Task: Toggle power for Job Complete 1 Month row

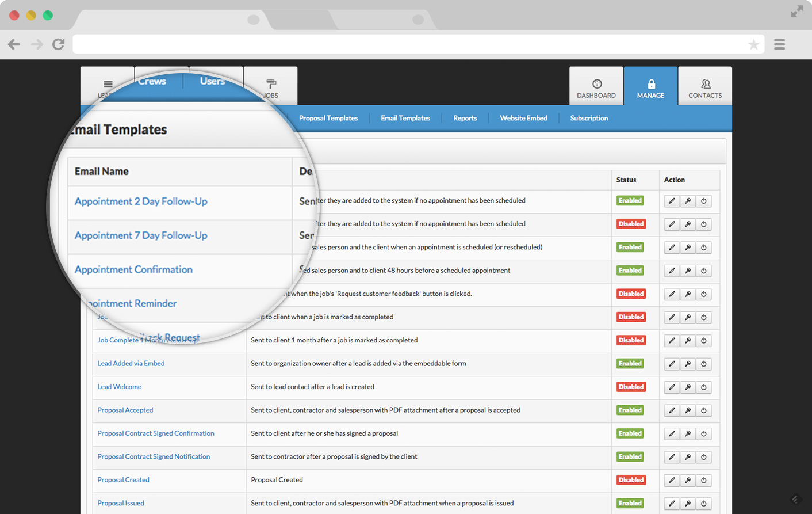Action: pyautogui.click(x=704, y=341)
